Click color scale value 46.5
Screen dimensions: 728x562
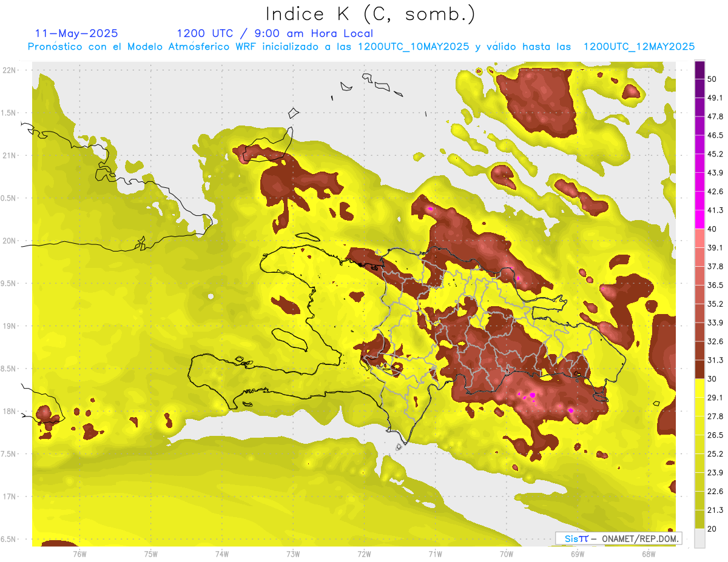pyautogui.click(x=715, y=135)
